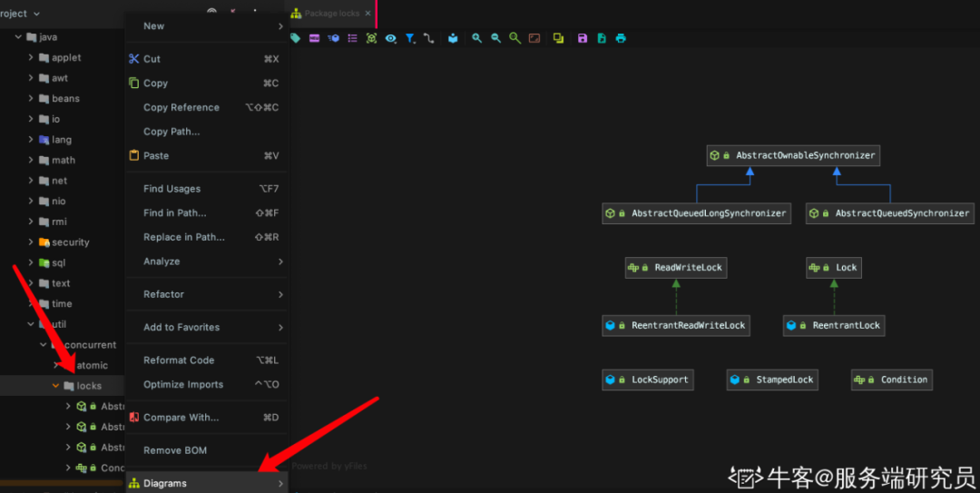Screen dimensions: 980x493
Task: Print the diagram
Action: (621, 38)
